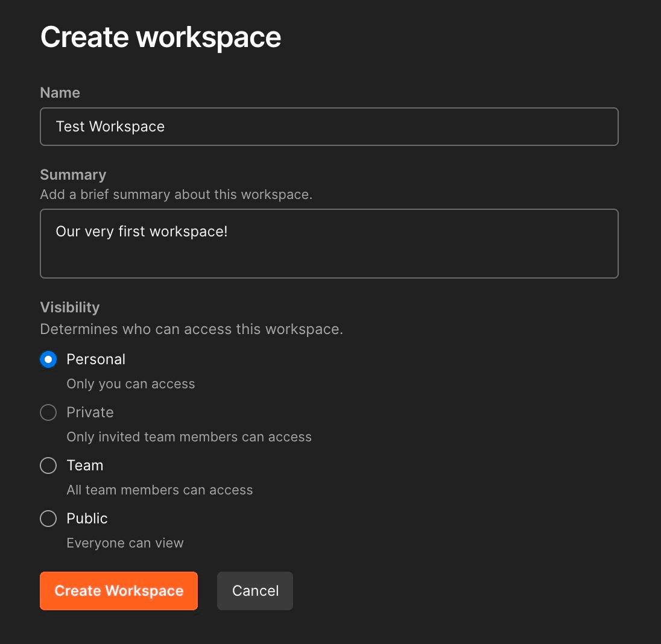Click 'Only invited team members can access' text
This screenshot has height=644, width=661.
point(189,437)
